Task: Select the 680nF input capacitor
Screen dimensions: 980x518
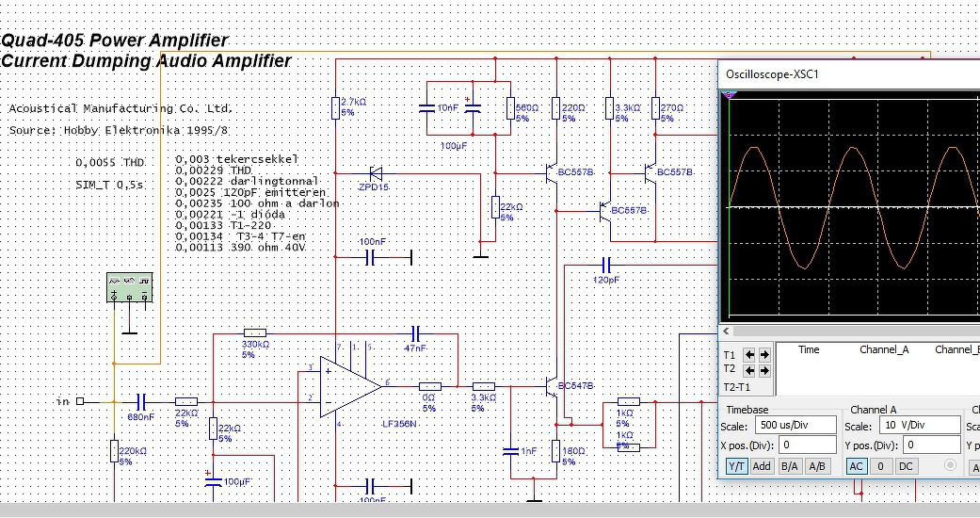Action: pos(140,401)
